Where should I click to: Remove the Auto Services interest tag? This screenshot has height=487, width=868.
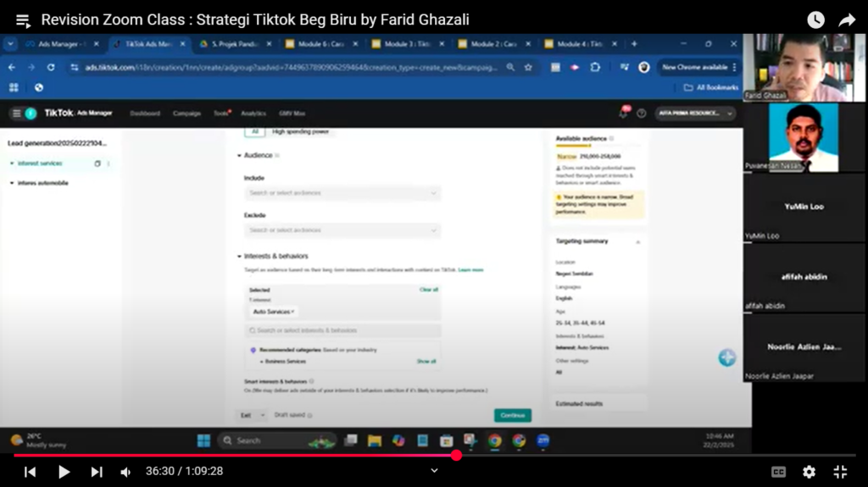coord(292,312)
